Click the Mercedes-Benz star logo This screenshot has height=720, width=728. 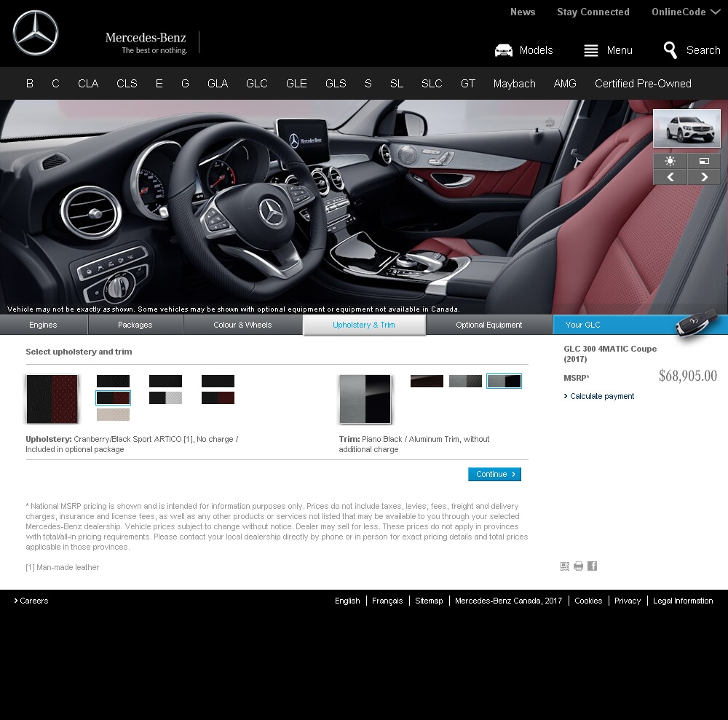tap(36, 33)
